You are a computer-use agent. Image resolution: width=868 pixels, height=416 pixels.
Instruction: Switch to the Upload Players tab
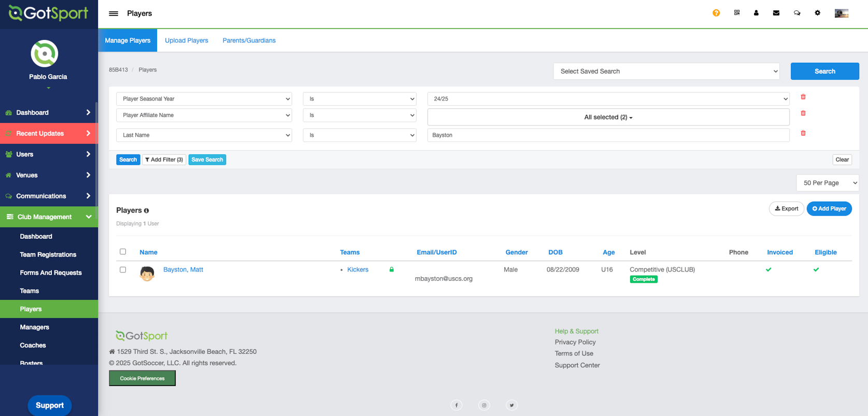tap(187, 40)
